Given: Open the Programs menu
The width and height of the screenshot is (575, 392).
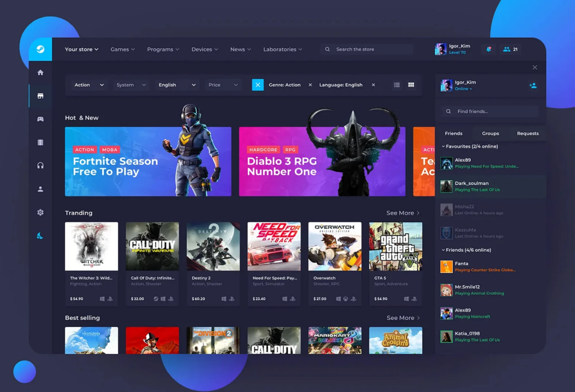Looking at the screenshot, I should click(x=163, y=49).
